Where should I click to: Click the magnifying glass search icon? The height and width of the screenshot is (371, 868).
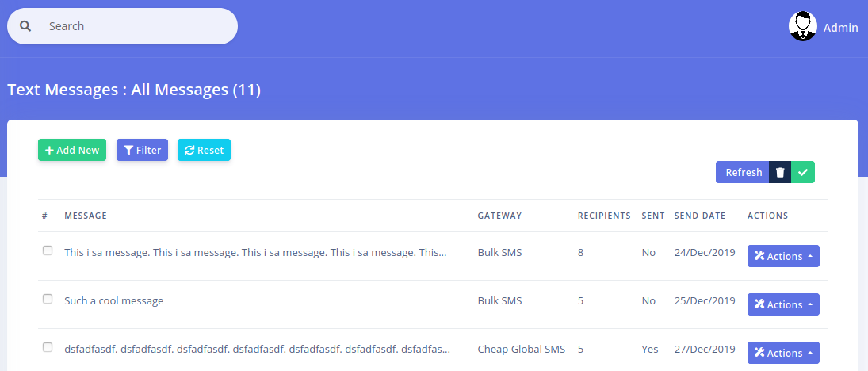25,26
